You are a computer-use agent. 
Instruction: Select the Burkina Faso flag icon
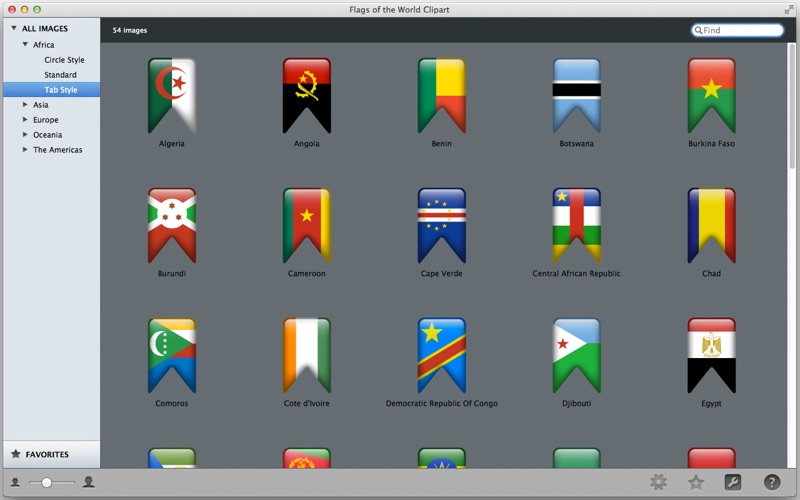pyautogui.click(x=711, y=96)
